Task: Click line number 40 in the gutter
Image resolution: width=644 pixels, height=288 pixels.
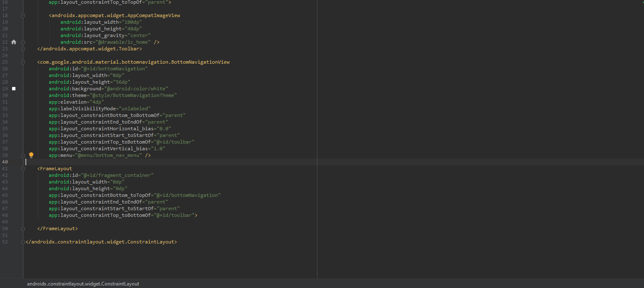Action: tap(5, 162)
